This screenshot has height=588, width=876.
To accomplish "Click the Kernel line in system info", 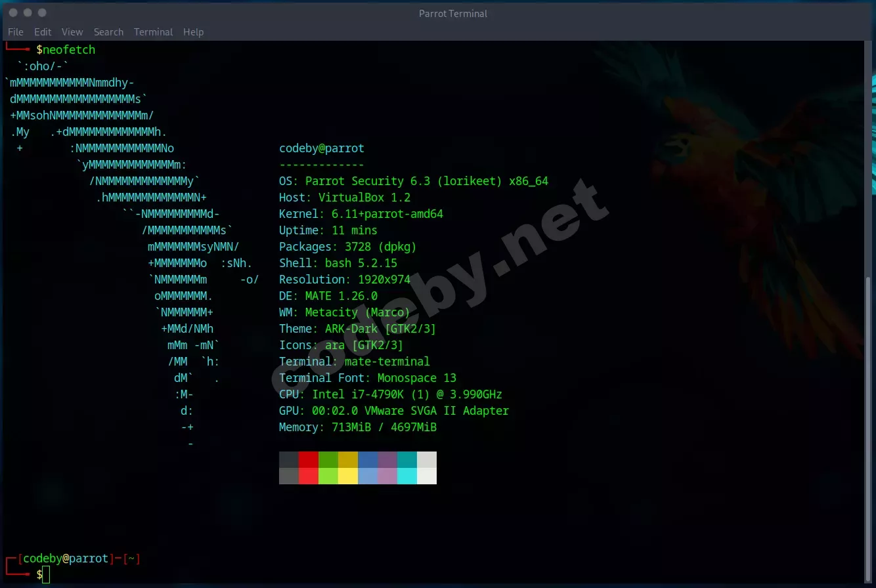I will click(x=366, y=214).
